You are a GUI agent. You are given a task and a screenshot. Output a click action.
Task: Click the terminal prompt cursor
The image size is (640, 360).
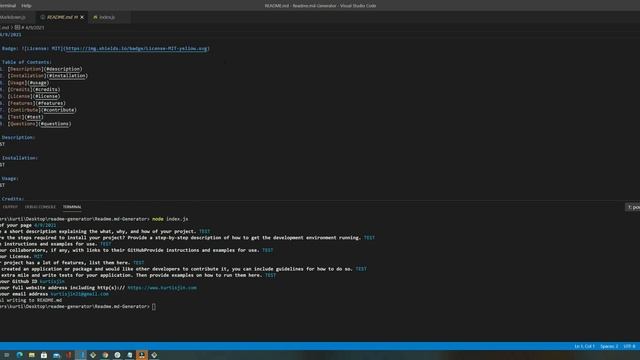pyautogui.click(x=153, y=307)
